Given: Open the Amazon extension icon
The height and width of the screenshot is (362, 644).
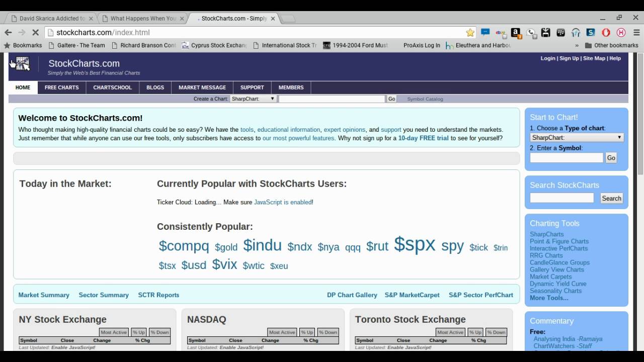Looking at the screenshot, I should click(516, 32).
